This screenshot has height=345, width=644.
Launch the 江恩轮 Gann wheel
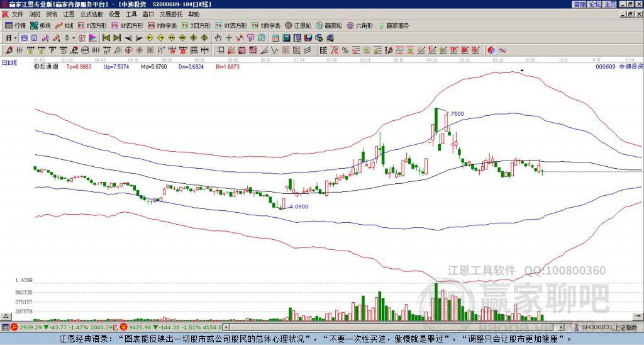coord(298,25)
